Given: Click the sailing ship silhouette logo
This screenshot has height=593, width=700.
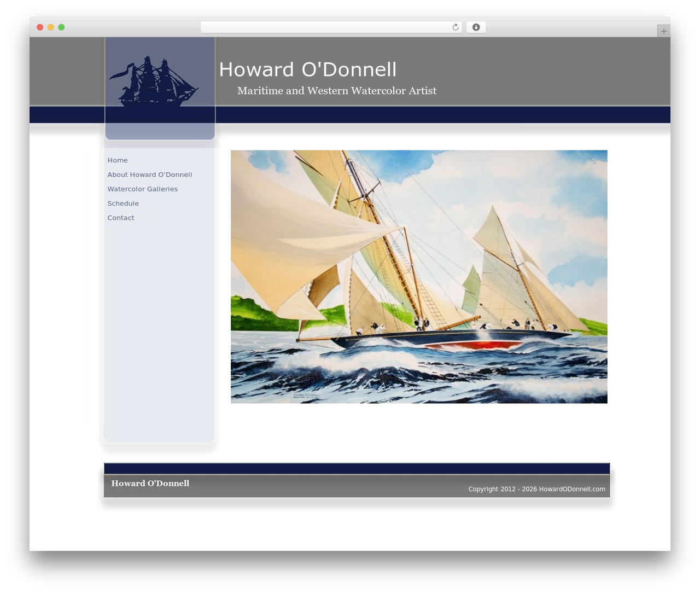Looking at the screenshot, I should point(153,80).
